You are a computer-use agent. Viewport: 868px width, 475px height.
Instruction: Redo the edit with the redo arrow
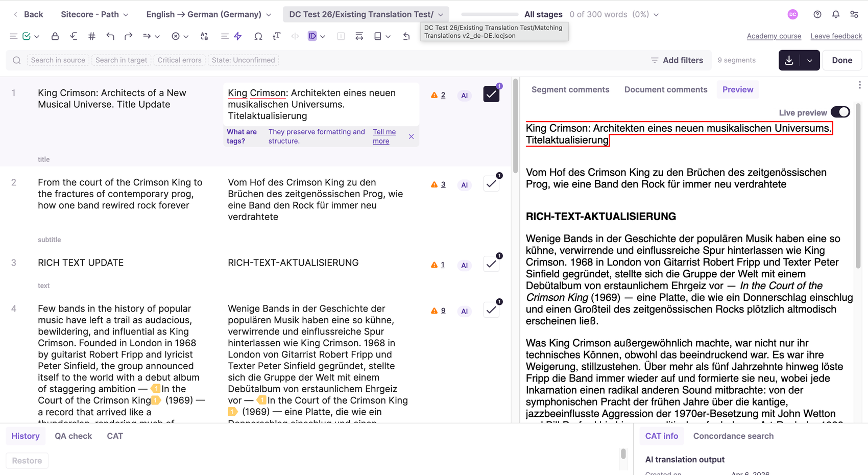pos(129,36)
